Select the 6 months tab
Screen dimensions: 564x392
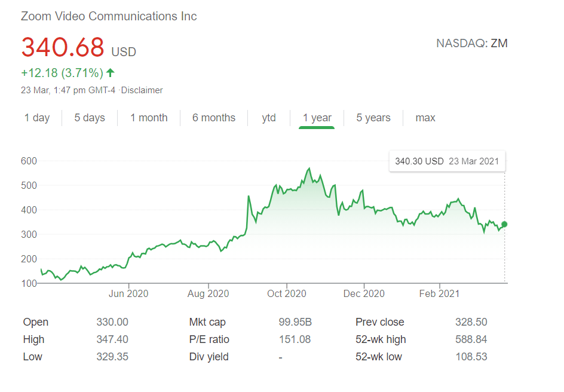click(x=214, y=118)
